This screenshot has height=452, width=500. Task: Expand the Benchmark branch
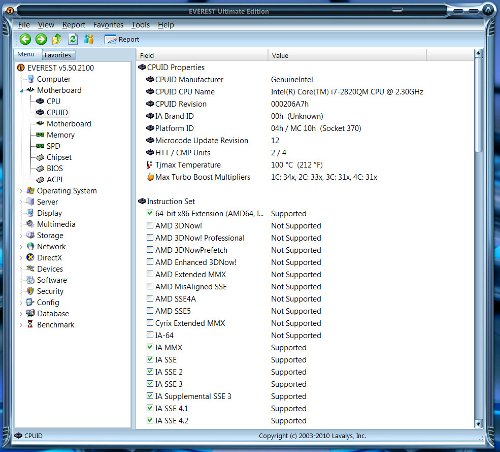click(21, 325)
